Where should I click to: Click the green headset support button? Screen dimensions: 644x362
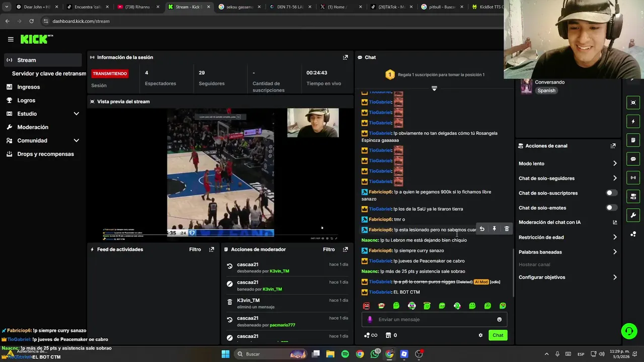tap(629, 331)
